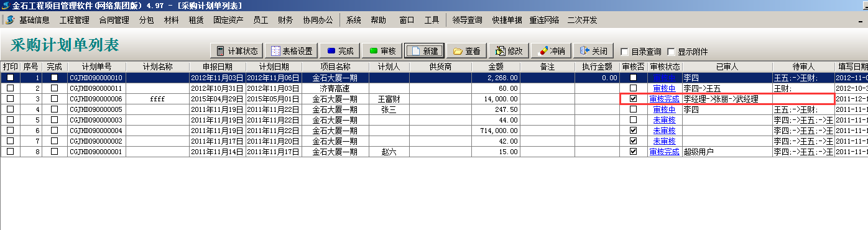Viewport: 868px width, 230px height.
Task: Open the 工程管理 menu
Action: click(x=75, y=20)
